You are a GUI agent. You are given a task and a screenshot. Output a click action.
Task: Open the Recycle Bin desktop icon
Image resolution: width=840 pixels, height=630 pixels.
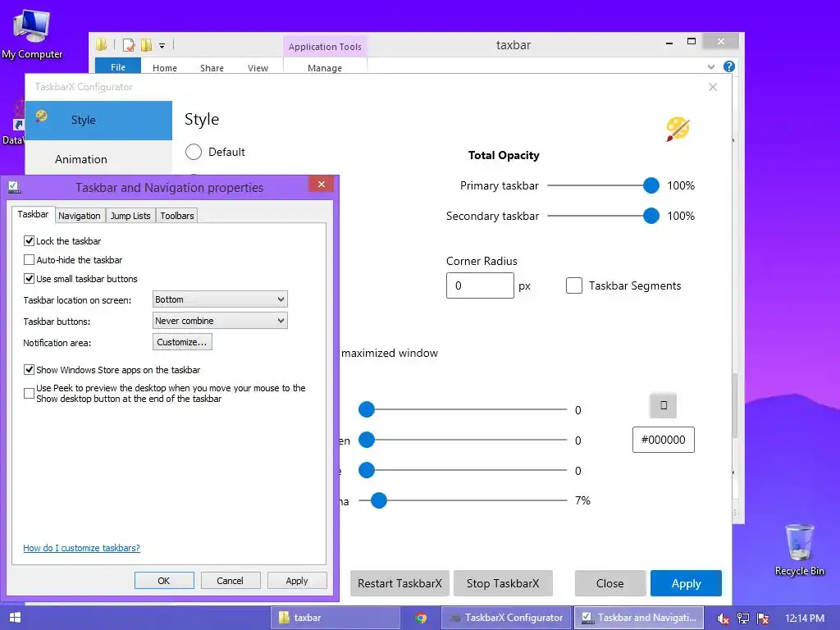coord(799,550)
